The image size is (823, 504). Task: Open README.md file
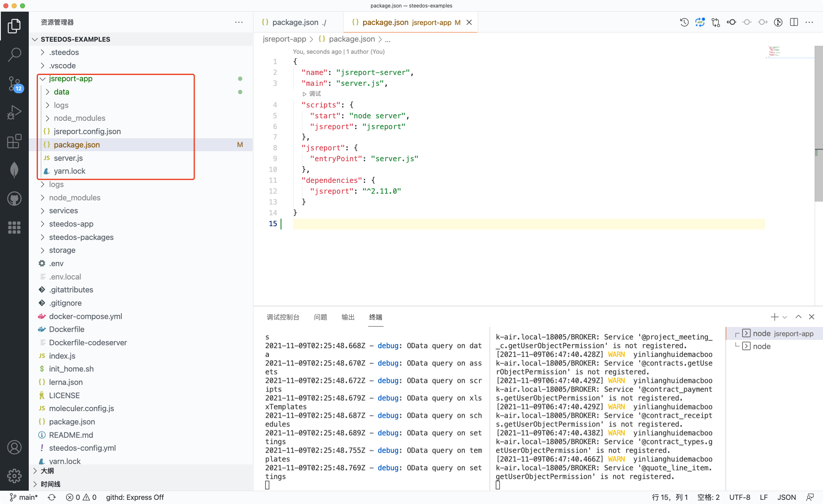[x=141, y=435]
